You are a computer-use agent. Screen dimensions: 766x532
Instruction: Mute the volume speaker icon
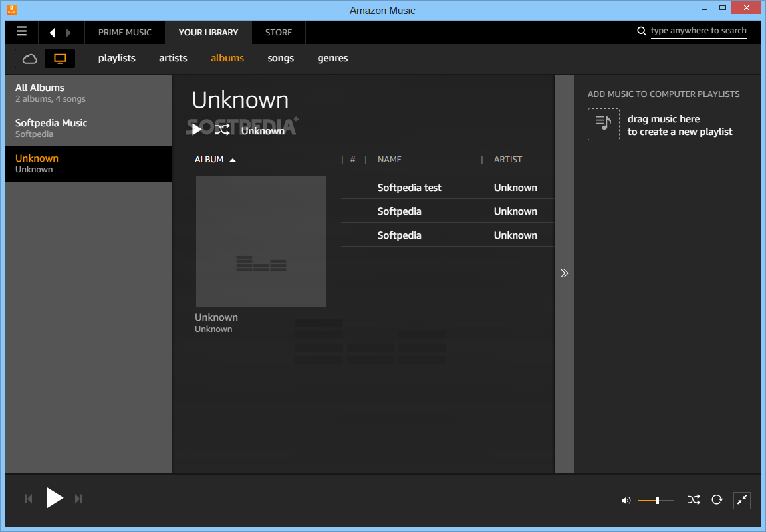[x=626, y=500]
